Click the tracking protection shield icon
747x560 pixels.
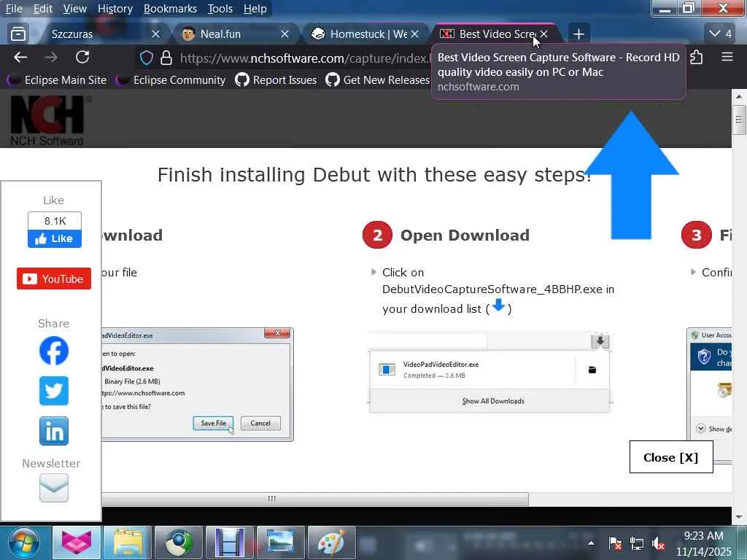point(146,58)
